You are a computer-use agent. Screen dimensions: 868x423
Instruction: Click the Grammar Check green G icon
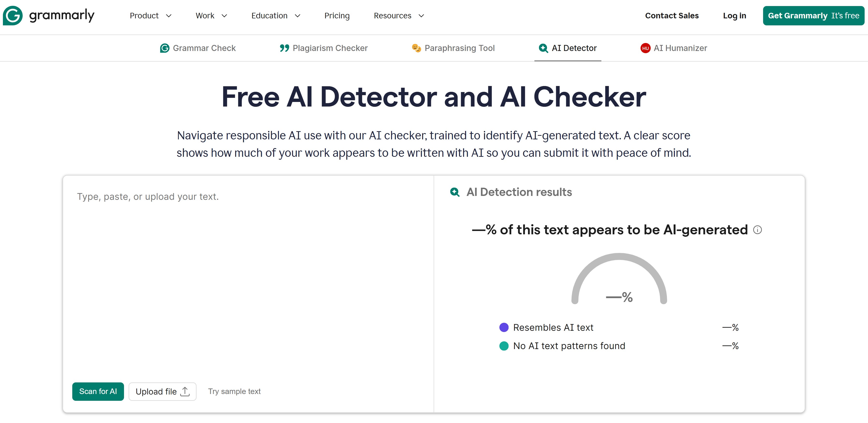pyautogui.click(x=164, y=48)
